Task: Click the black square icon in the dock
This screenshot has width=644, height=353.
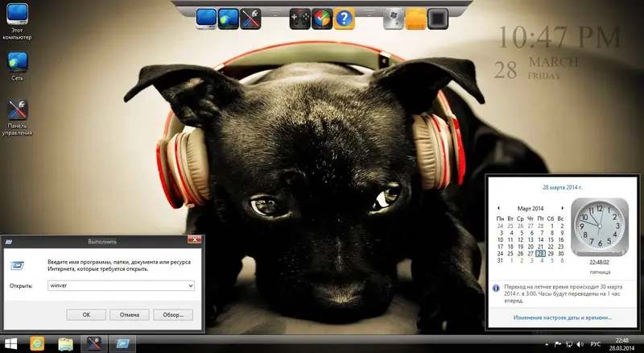Action: click(438, 19)
